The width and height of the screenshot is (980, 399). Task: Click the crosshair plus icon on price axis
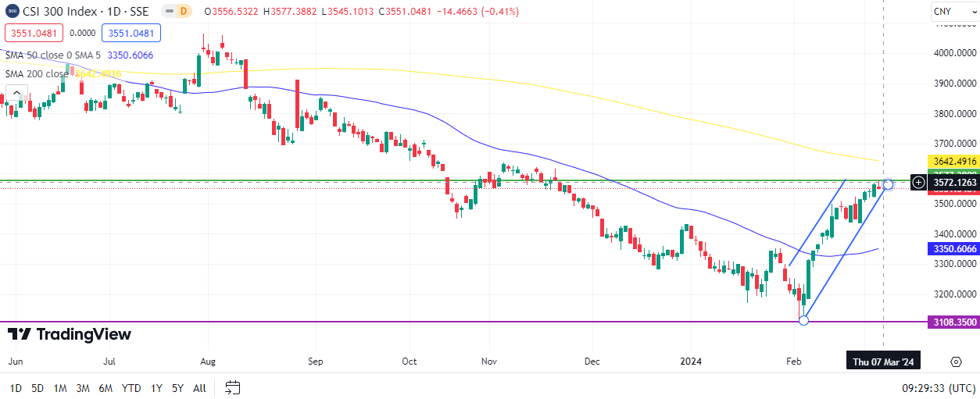click(918, 183)
